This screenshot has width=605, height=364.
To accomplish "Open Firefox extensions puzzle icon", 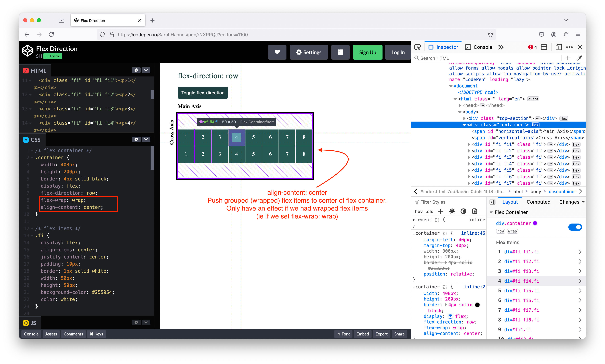I will (566, 35).
